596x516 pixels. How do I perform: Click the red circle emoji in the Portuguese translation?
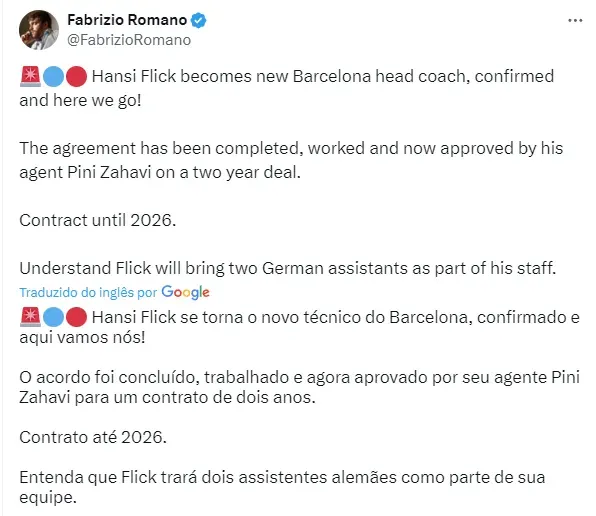click(x=76, y=317)
